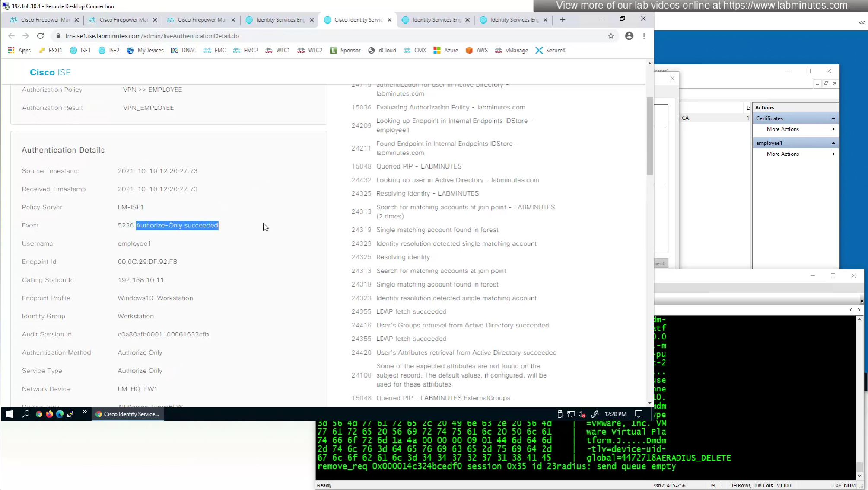Viewport: 868px width, 490px height.
Task: Open the notification center icon in the taskbar
Action: (639, 414)
